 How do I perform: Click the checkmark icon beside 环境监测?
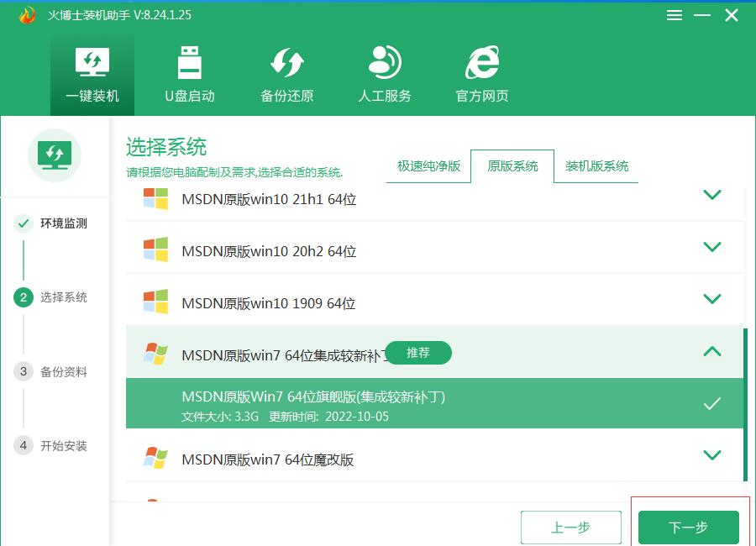click(x=24, y=223)
